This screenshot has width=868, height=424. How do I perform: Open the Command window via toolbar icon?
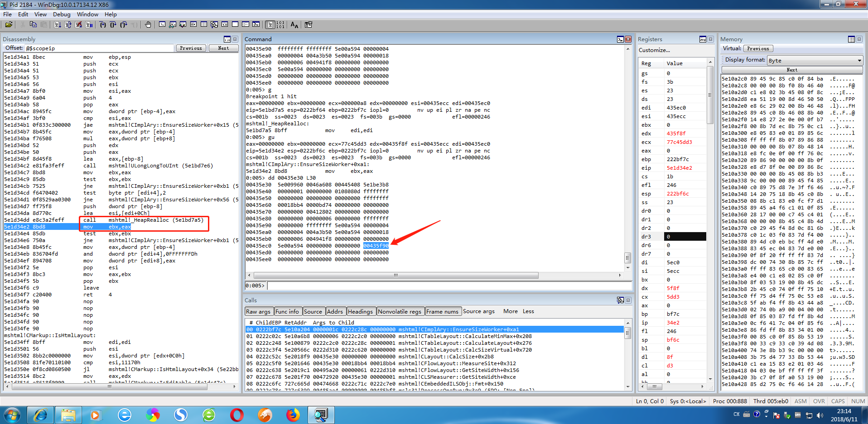tap(162, 24)
